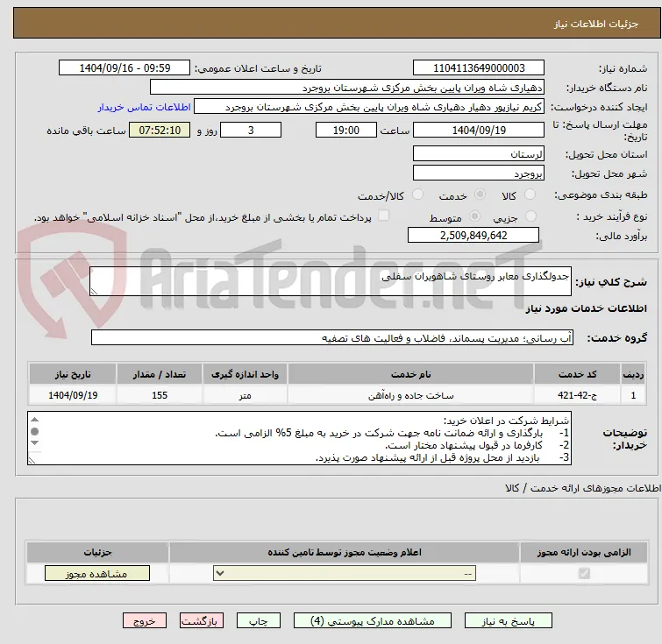Image resolution: width=662 pixels, height=644 pixels.
Task: Select the کالا/خدمت radio option
Action: pos(417,195)
